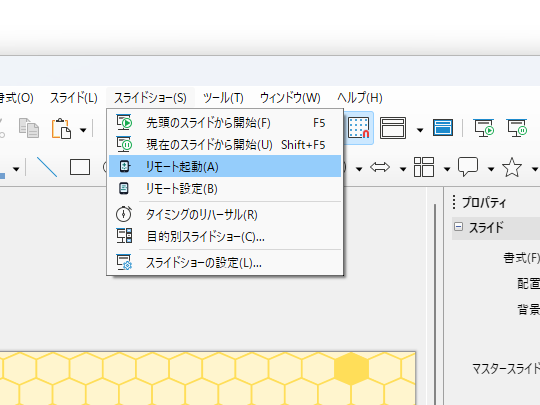Choose 現在のスライドから開始(U) menu entry
Image resolution: width=540 pixels, height=405 pixels.
tap(225, 145)
